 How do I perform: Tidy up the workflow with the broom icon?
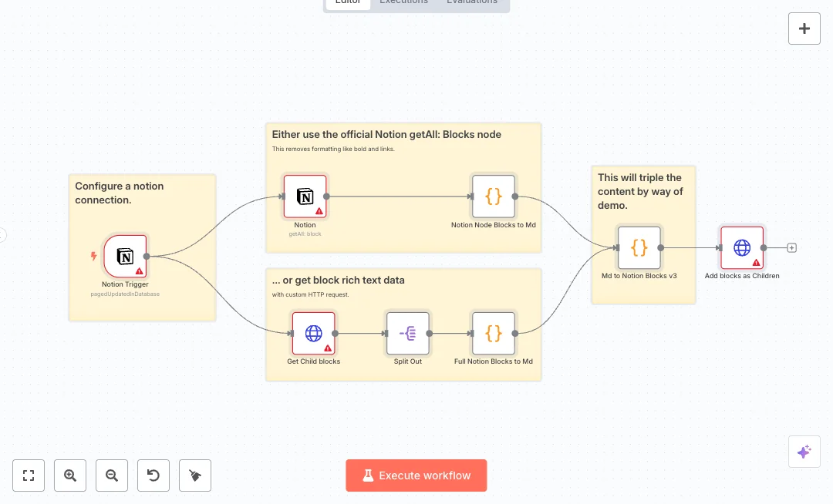[x=195, y=475]
